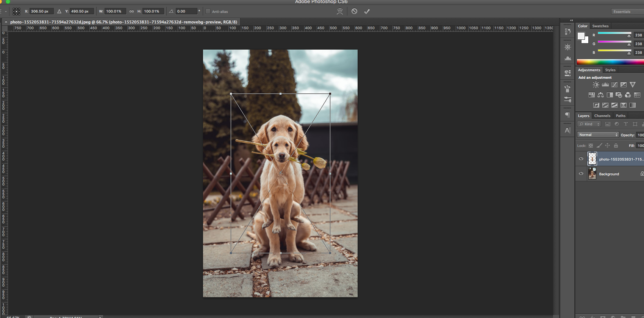
Task: Add a Channel Mixer adjustment
Action: (628, 95)
